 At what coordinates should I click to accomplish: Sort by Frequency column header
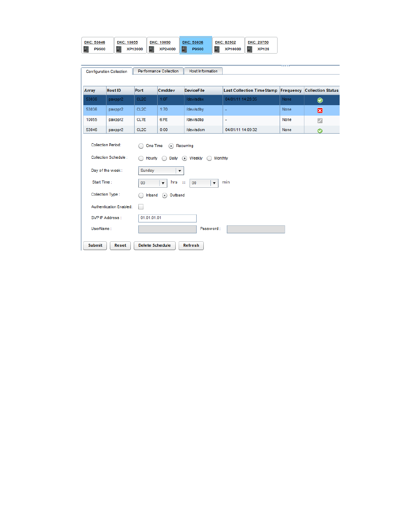291,90
